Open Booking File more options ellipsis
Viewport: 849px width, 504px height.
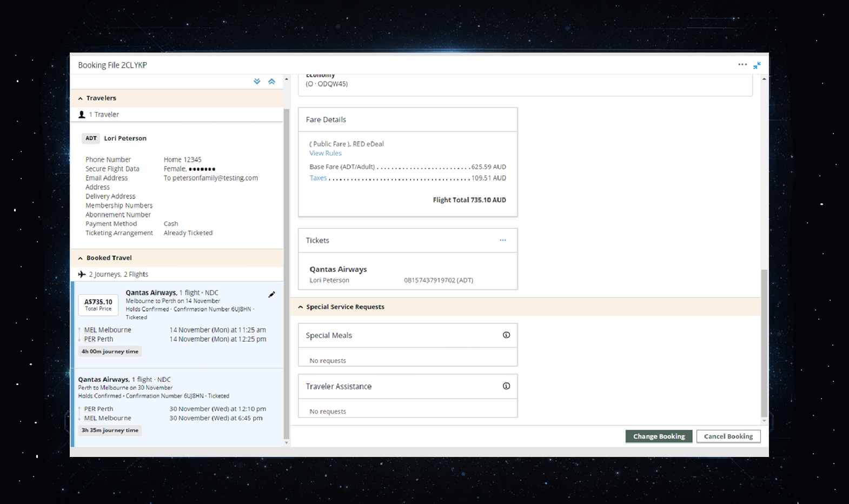742,65
